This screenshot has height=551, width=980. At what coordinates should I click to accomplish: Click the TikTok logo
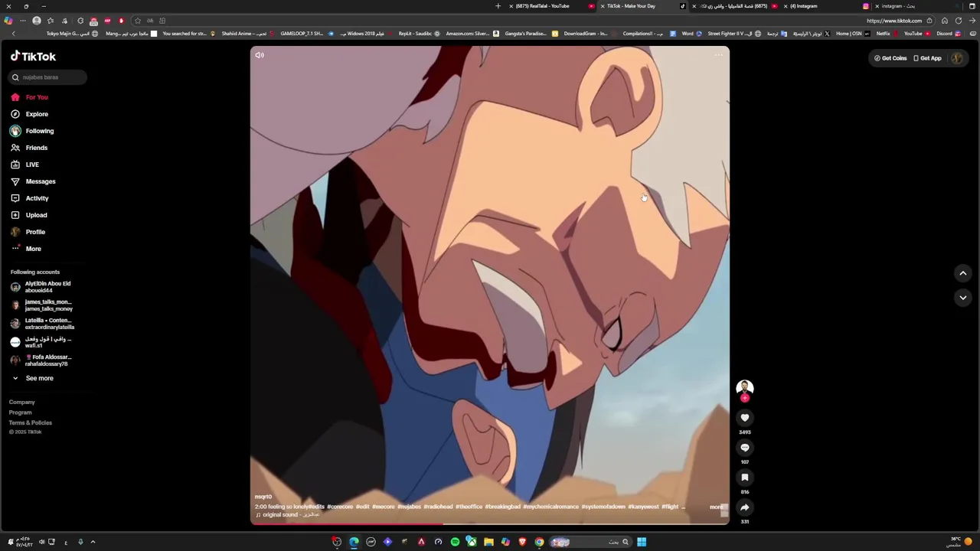33,57
